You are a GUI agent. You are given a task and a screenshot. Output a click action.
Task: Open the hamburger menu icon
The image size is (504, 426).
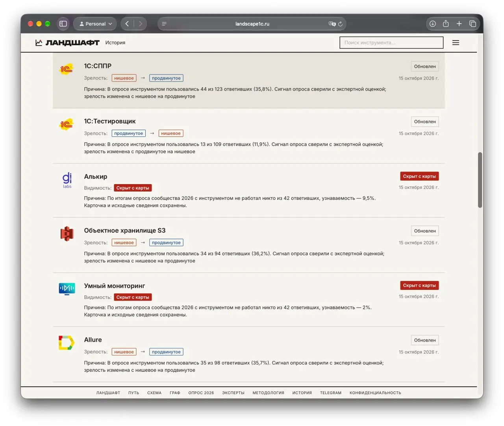[456, 42]
